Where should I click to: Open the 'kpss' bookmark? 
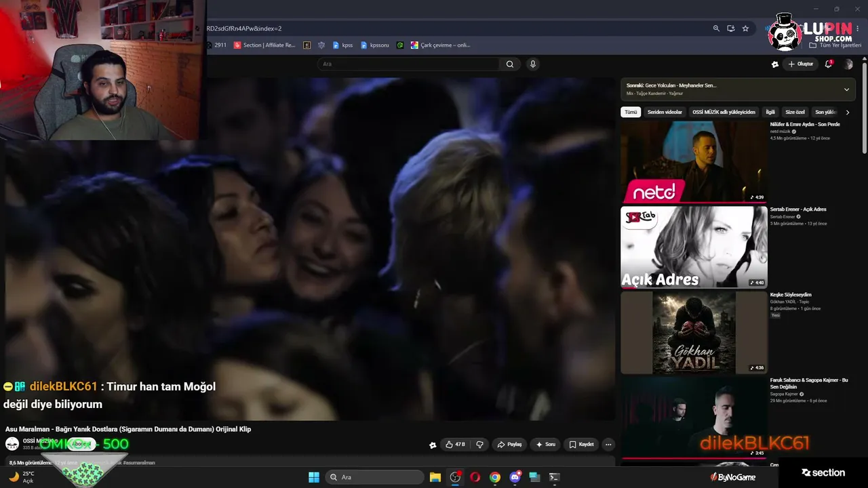342,45
